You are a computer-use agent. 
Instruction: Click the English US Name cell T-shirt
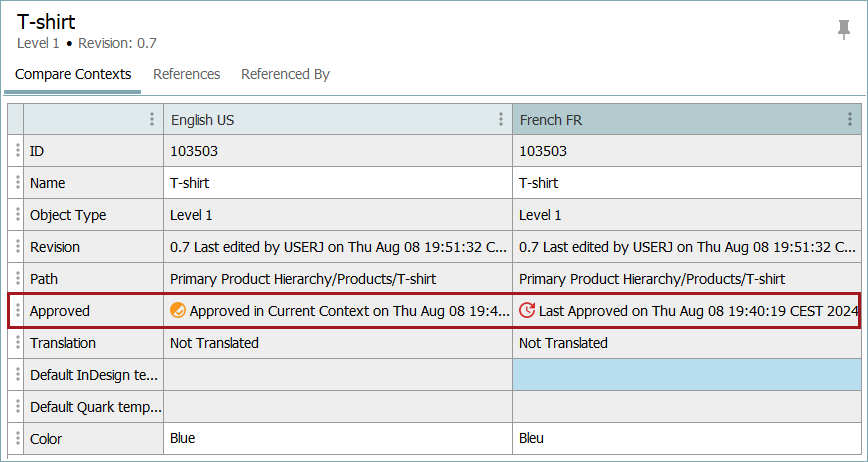(337, 183)
